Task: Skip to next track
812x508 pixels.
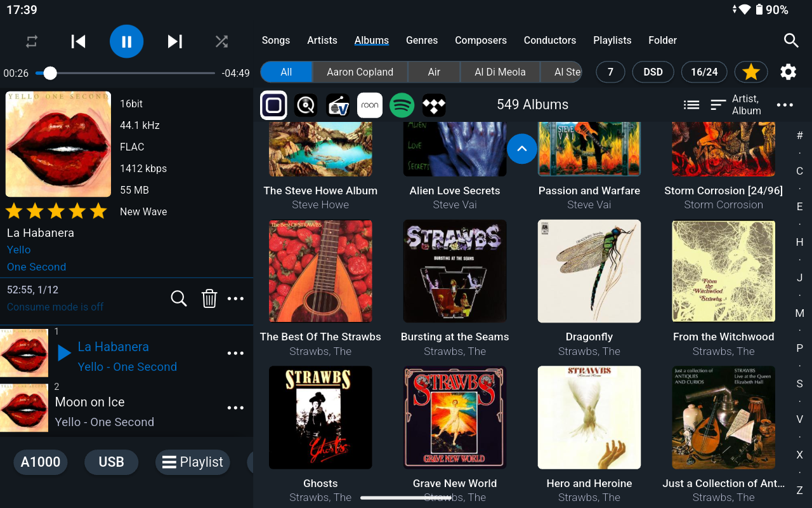Action: pos(175,42)
